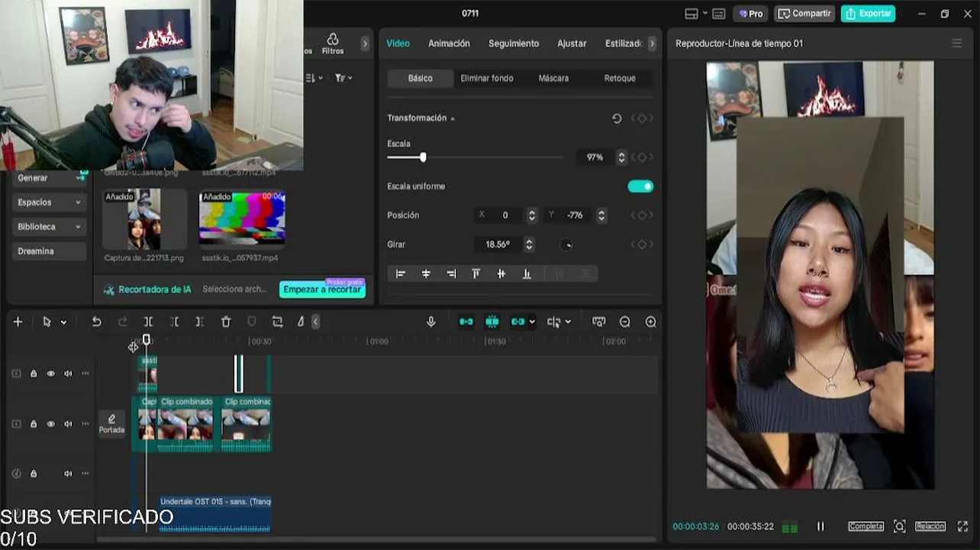This screenshot has height=550, width=980.
Task: Mute the top video track audio
Action: [68, 374]
